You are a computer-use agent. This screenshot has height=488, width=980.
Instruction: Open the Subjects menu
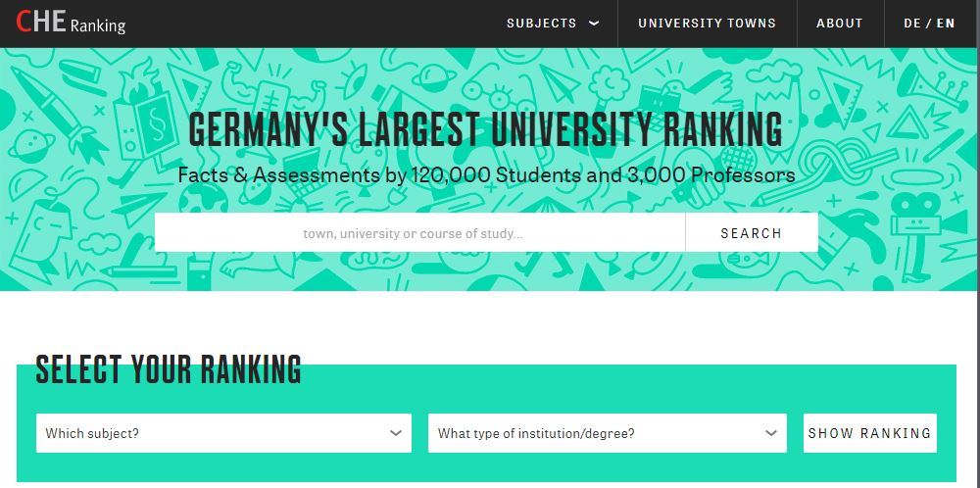[x=542, y=24]
